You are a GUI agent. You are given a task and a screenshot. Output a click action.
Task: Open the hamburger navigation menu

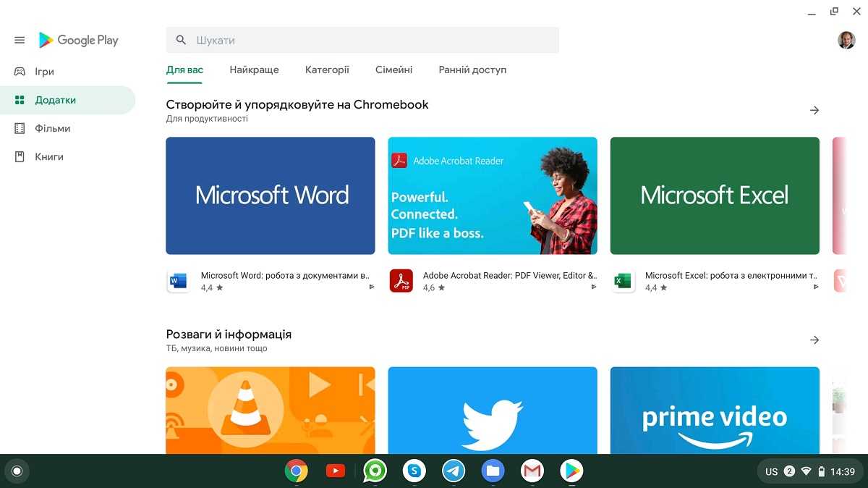[20, 41]
